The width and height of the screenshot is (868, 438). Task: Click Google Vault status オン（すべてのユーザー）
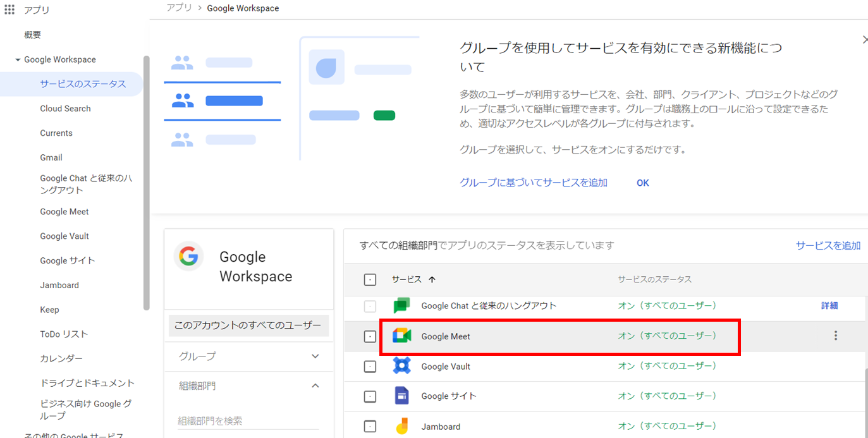669,366
